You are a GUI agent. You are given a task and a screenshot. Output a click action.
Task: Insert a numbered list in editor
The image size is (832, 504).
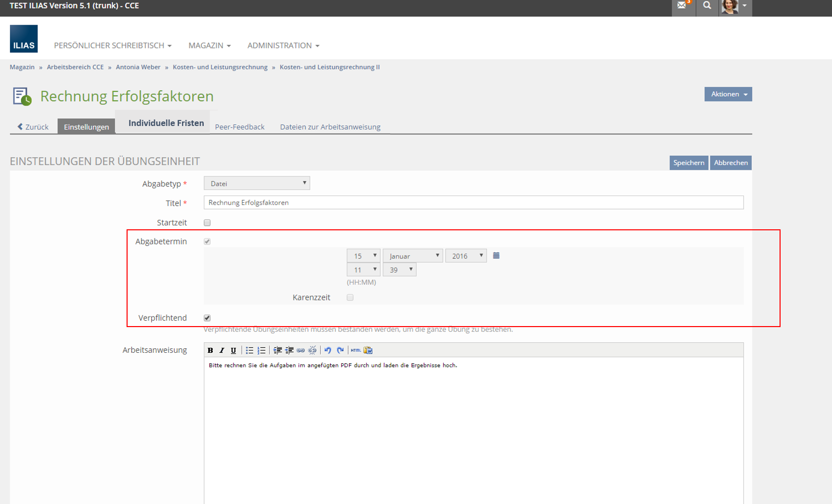[x=261, y=350]
